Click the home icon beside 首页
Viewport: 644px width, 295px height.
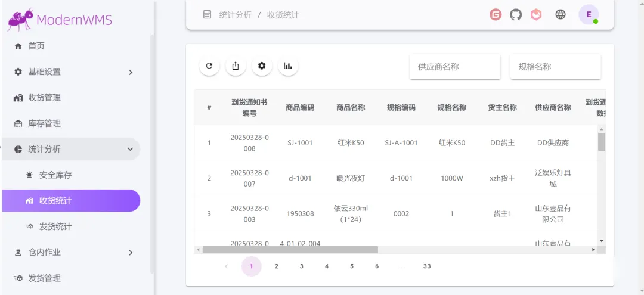pyautogui.click(x=18, y=46)
